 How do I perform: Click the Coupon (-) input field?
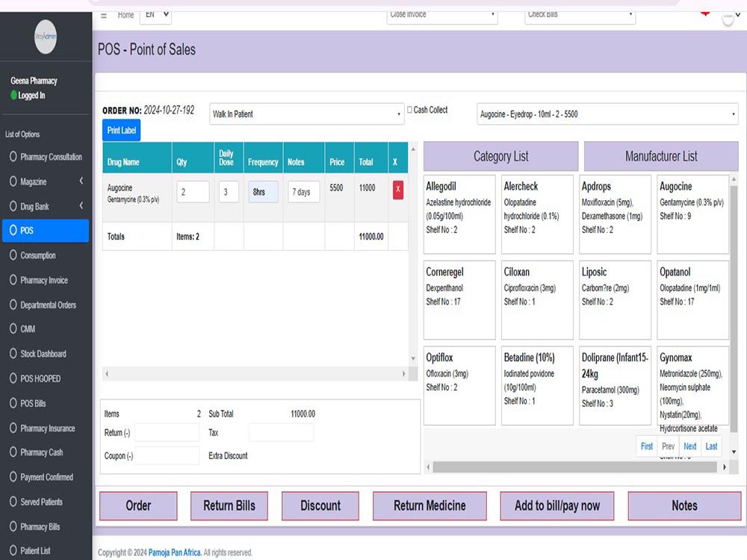(x=167, y=455)
